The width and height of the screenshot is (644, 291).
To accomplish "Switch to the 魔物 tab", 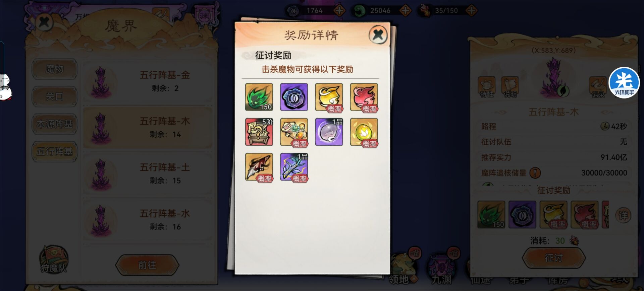I will [55, 69].
